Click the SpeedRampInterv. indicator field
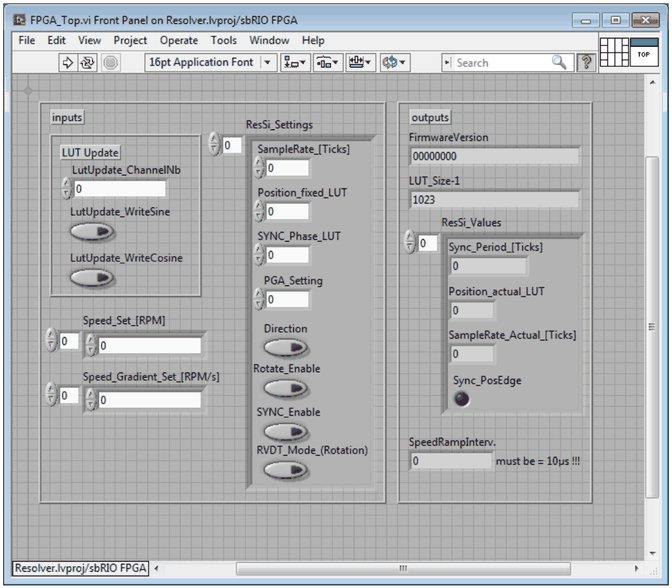This screenshot has height=588, width=672. tap(451, 461)
